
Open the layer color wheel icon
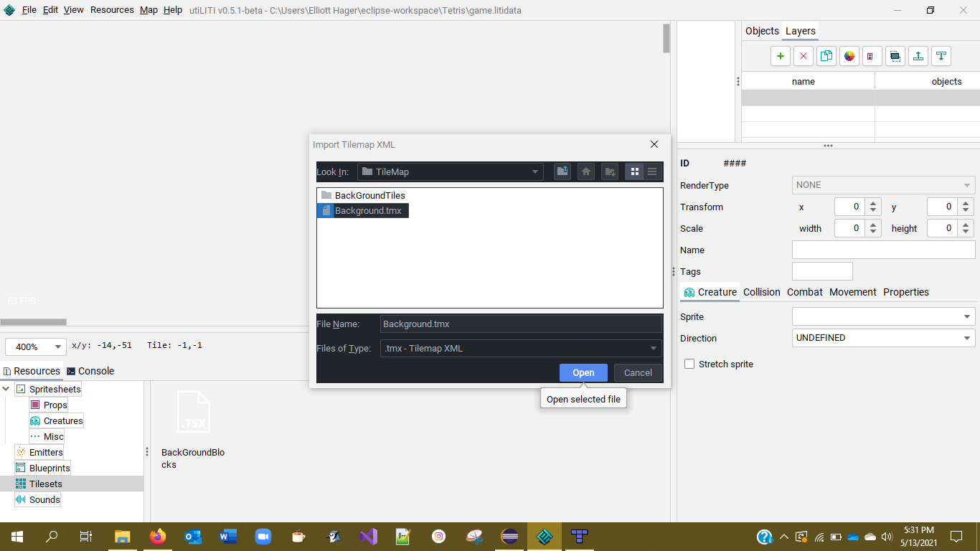coord(849,55)
